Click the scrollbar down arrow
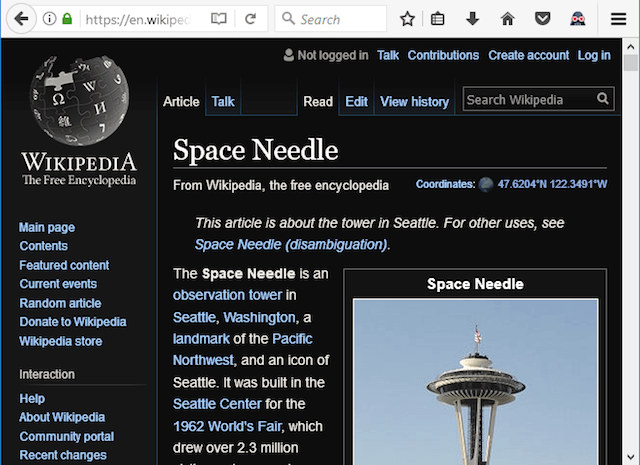 click(631, 457)
